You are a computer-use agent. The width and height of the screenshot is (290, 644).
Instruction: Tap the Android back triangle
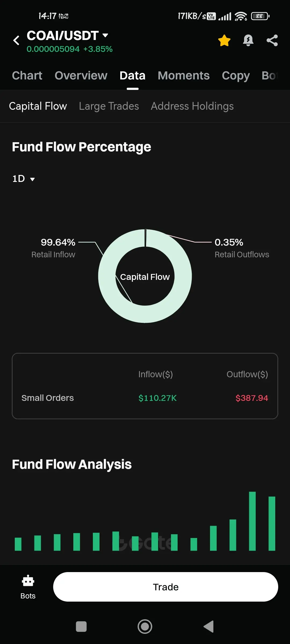[x=209, y=627]
